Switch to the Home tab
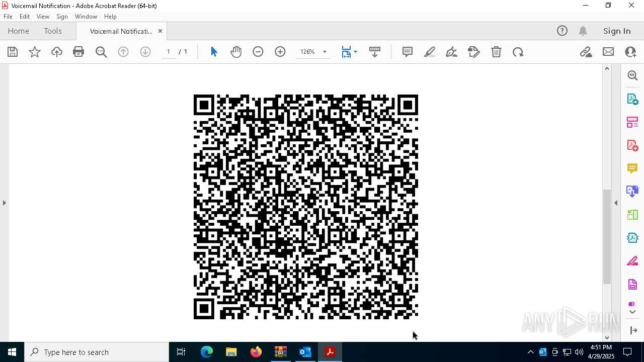This screenshot has width=644, height=362. [19, 31]
